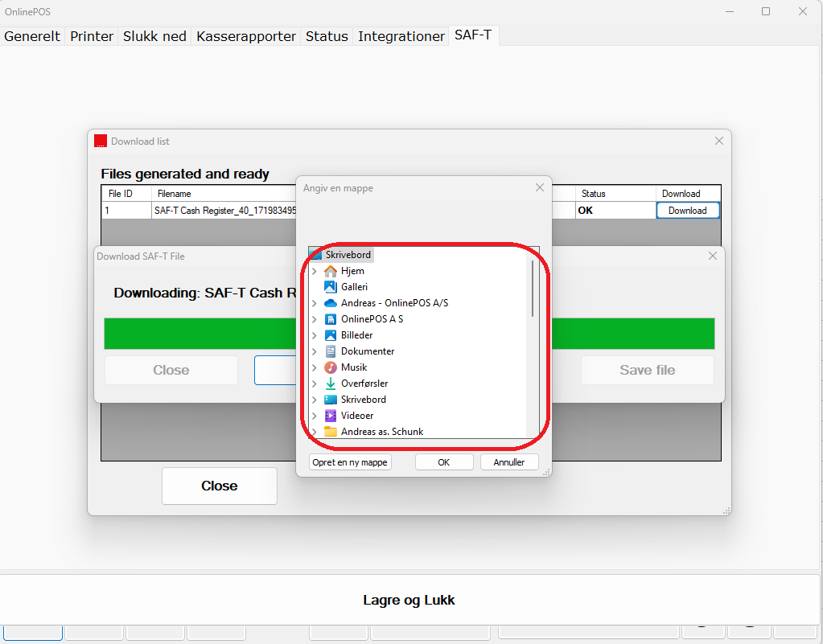Click the Lagre og Lukk button

click(409, 600)
